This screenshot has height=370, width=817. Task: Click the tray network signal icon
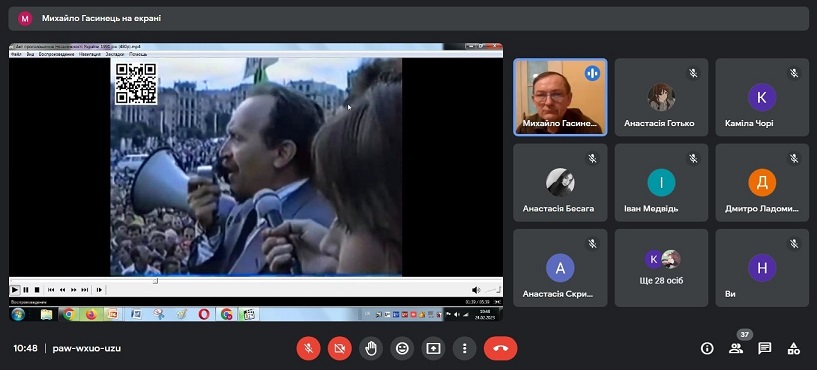(x=466, y=314)
